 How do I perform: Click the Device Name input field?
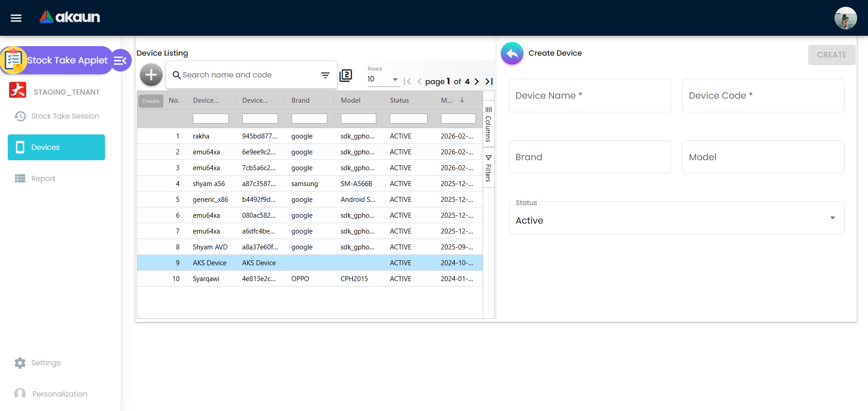[x=589, y=96]
